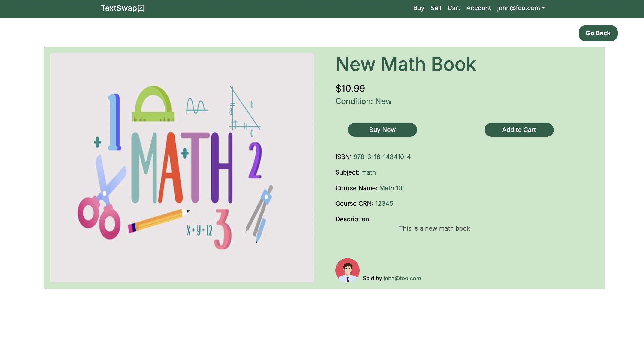Click the caret arrow beside john@foo.com
Screen dimensions: 644x344
click(x=543, y=8)
